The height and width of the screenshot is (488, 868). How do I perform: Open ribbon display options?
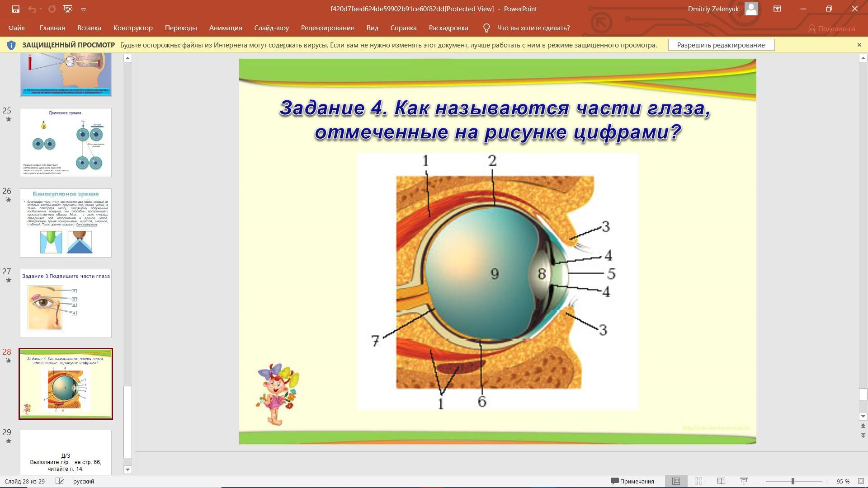(777, 9)
